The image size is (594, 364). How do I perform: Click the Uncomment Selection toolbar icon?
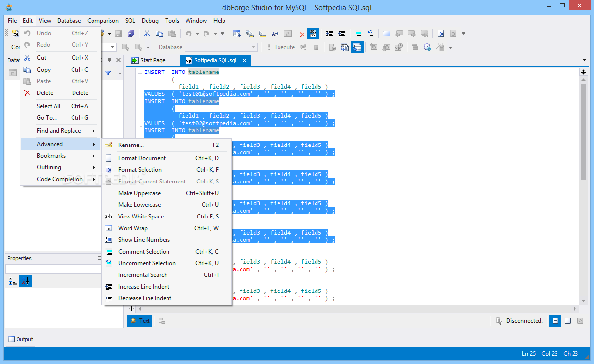(371, 34)
